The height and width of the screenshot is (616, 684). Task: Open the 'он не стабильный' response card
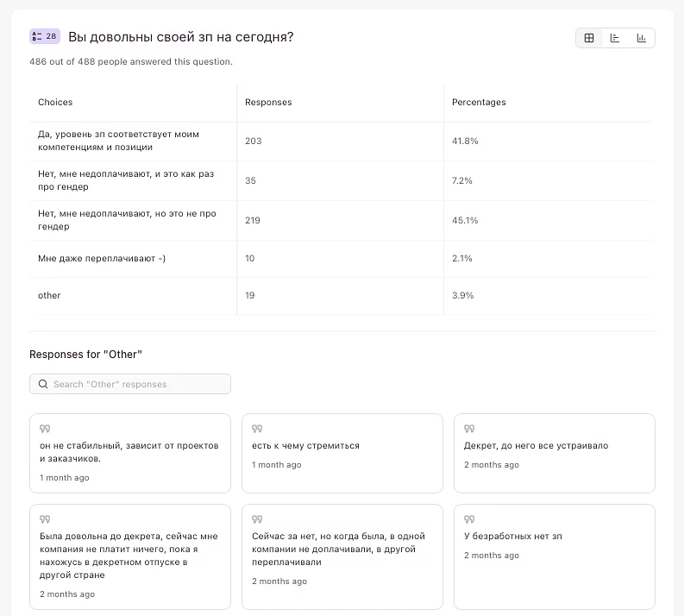130,453
